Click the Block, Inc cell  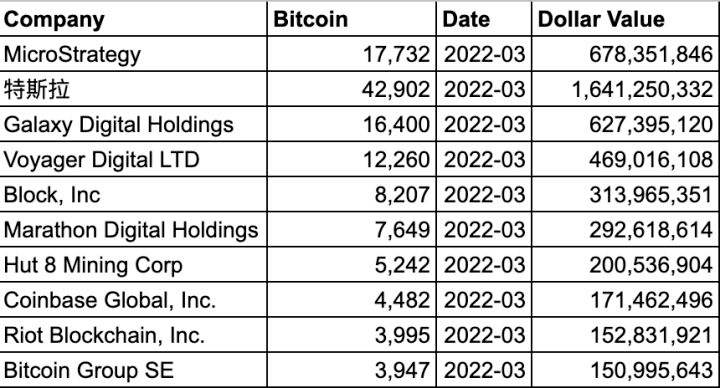coord(133,195)
